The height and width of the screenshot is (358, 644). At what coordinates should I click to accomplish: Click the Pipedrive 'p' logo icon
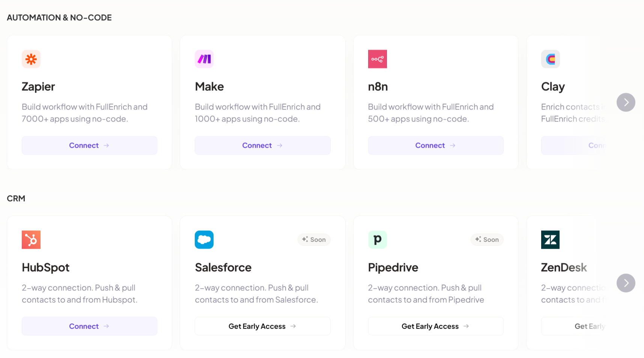click(x=377, y=240)
